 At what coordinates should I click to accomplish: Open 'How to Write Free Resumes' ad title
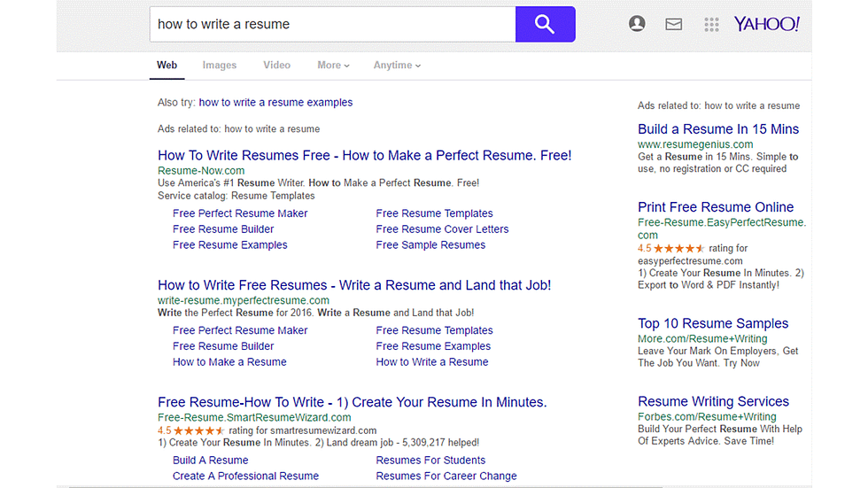coord(354,285)
